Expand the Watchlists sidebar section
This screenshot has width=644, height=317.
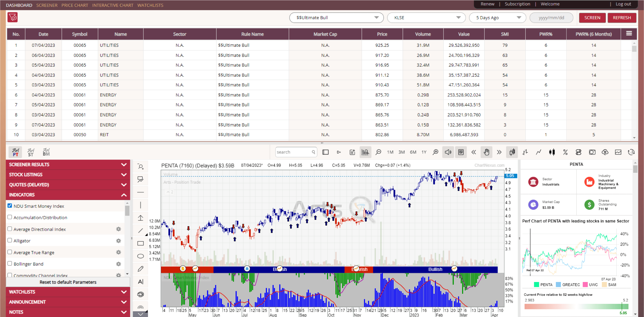point(68,292)
